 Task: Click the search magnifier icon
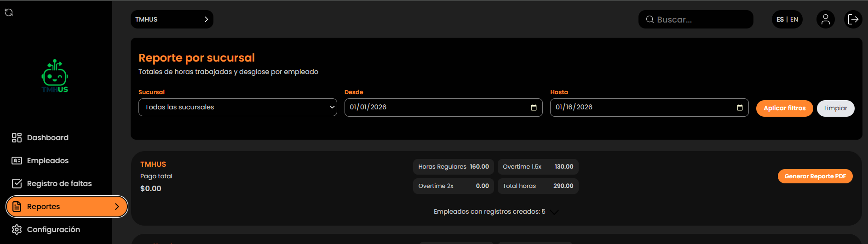[x=650, y=19]
